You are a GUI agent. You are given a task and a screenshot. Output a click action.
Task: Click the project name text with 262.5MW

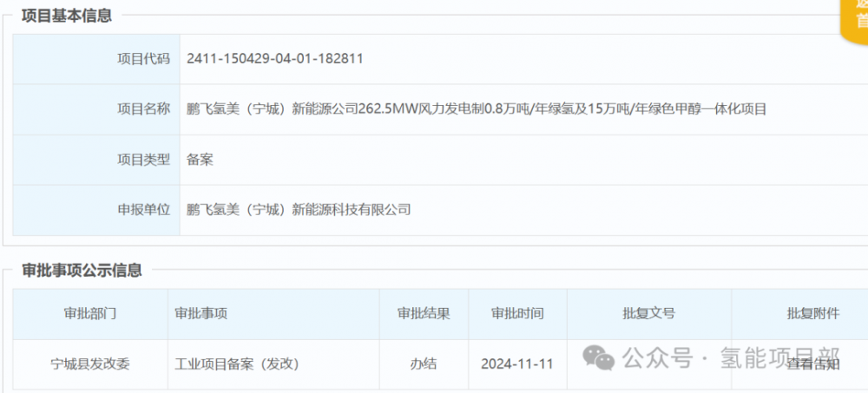[x=477, y=109]
